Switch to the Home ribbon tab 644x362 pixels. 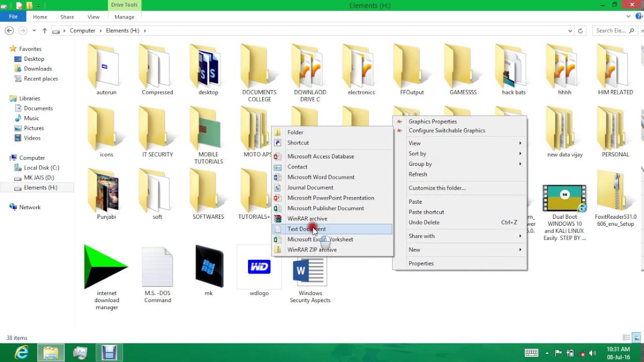point(40,17)
